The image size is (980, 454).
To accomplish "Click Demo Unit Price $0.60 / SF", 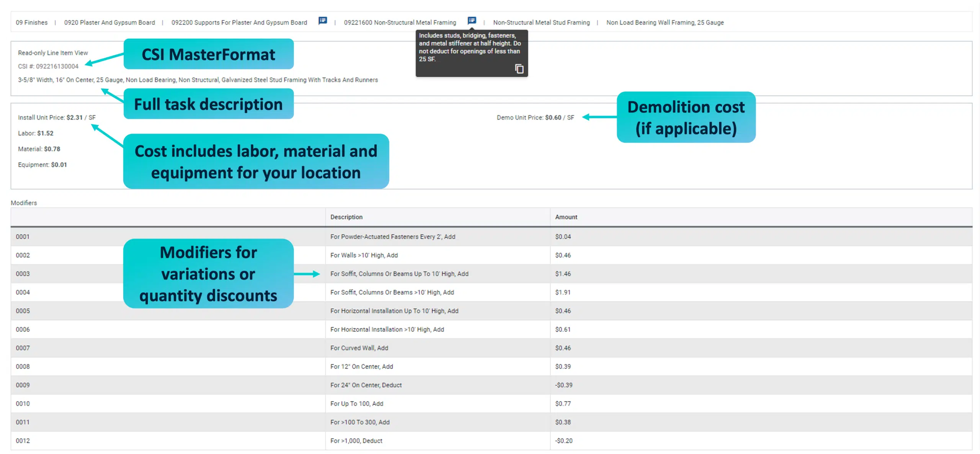I will pos(536,118).
